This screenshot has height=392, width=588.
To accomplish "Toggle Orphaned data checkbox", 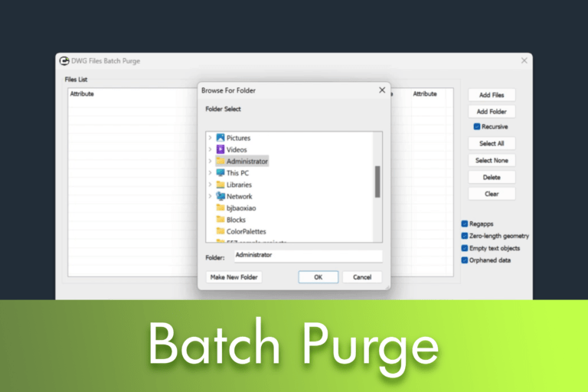I will tap(465, 260).
